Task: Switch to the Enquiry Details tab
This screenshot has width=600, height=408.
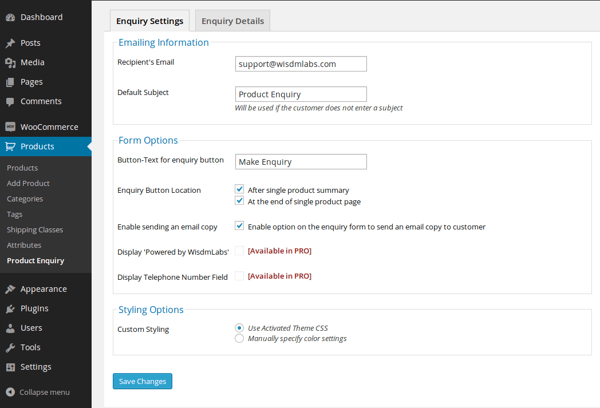Action: (233, 21)
